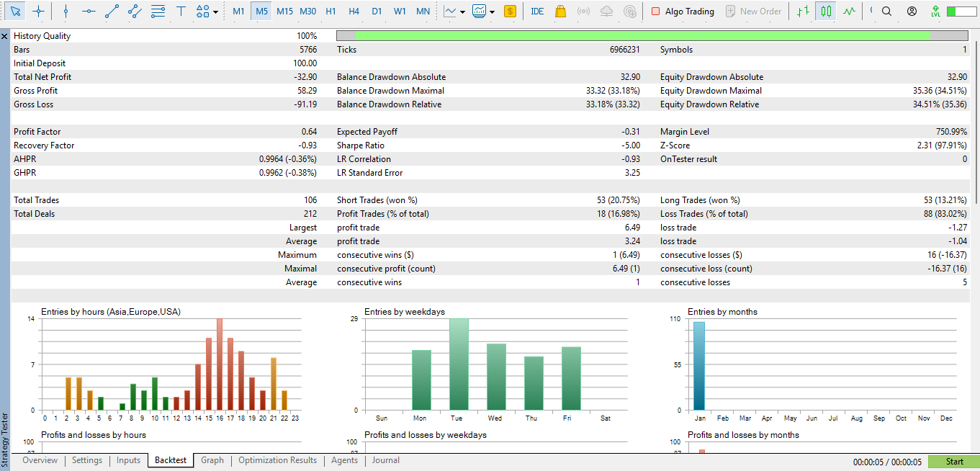Select the H4 timeframe
The image size is (980, 471).
click(354, 11)
